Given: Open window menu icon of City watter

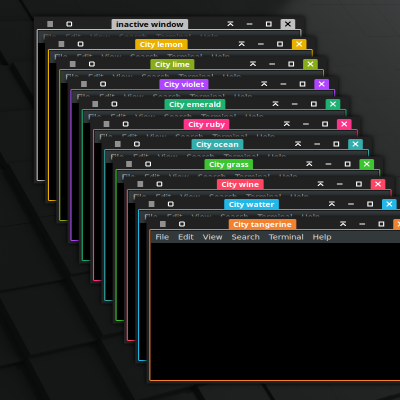Looking at the screenshot, I should tap(151, 204).
